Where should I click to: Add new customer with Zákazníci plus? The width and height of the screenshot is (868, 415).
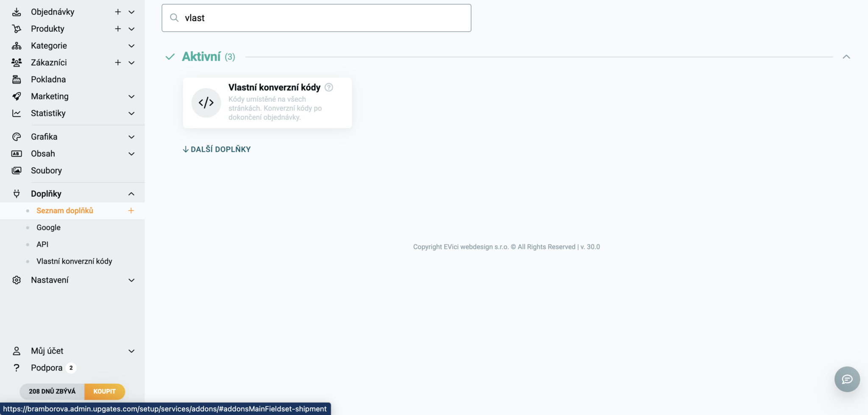click(118, 63)
